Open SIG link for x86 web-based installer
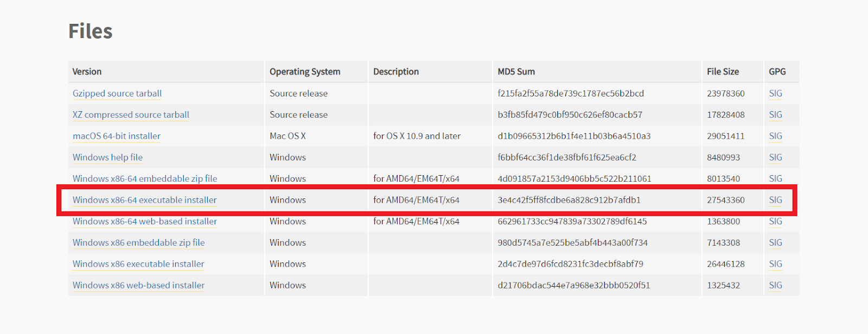868x334 pixels. click(x=775, y=285)
